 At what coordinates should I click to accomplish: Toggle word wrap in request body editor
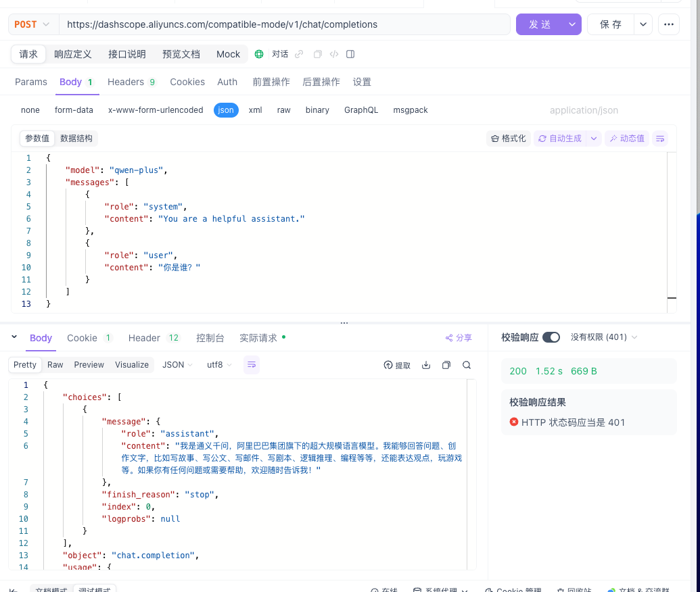660,139
